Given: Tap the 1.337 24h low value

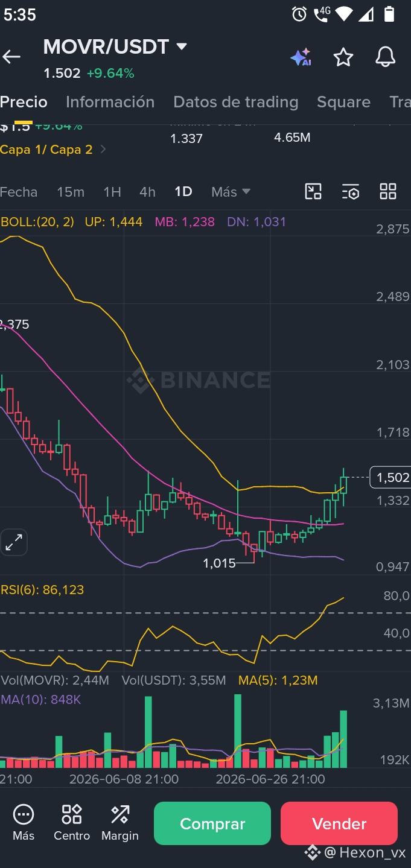Looking at the screenshot, I should [186, 138].
